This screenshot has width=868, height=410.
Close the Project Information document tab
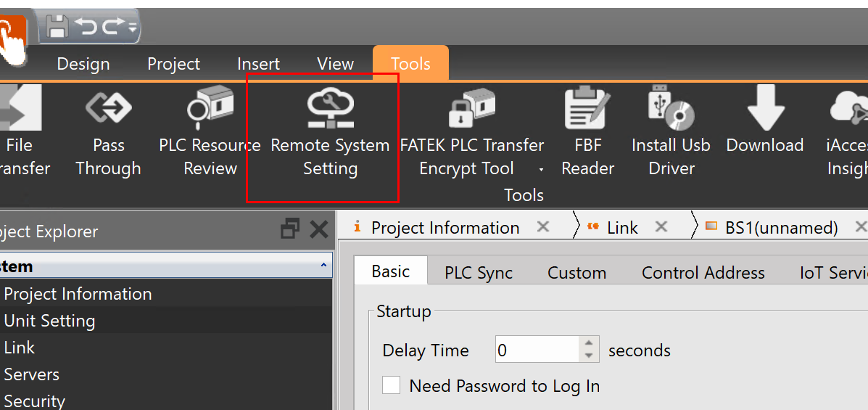point(542,227)
